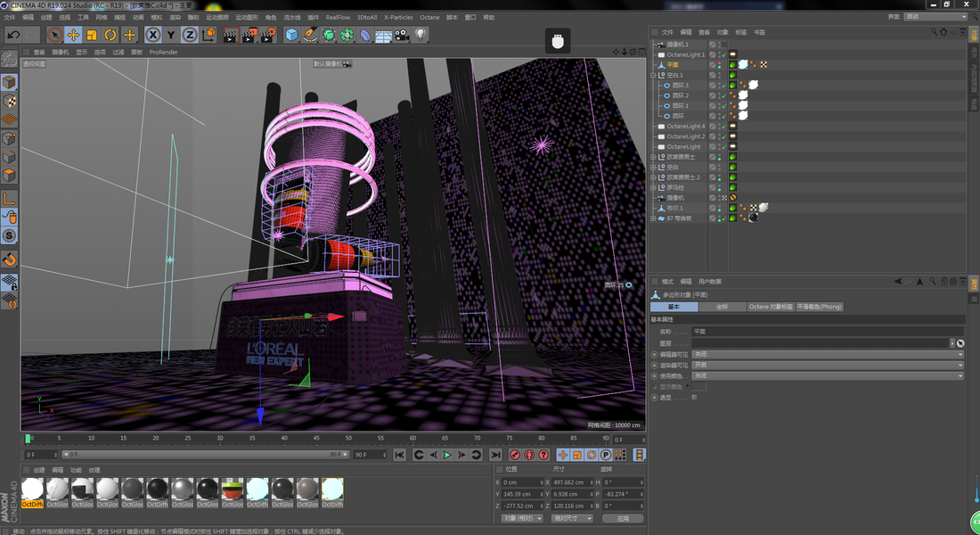Viewport: 980px width, 535px height.
Task: Click the green Subdivision generator icon
Action: click(x=329, y=35)
